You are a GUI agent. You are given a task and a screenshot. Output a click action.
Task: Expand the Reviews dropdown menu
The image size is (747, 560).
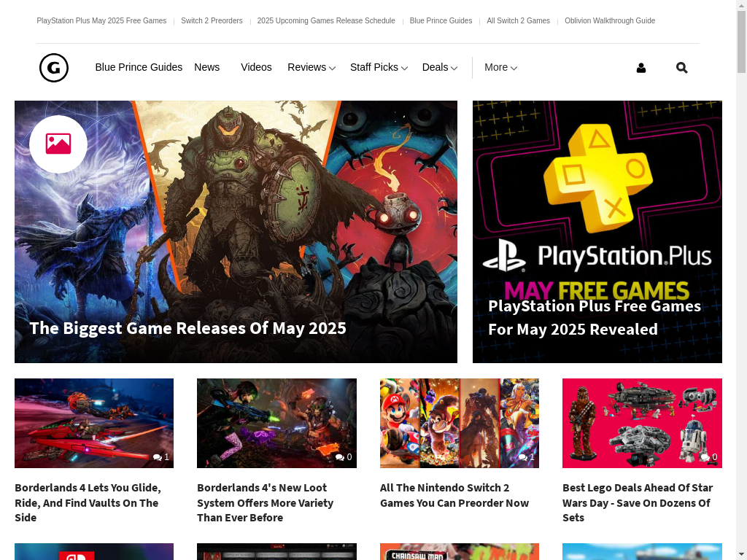(311, 68)
